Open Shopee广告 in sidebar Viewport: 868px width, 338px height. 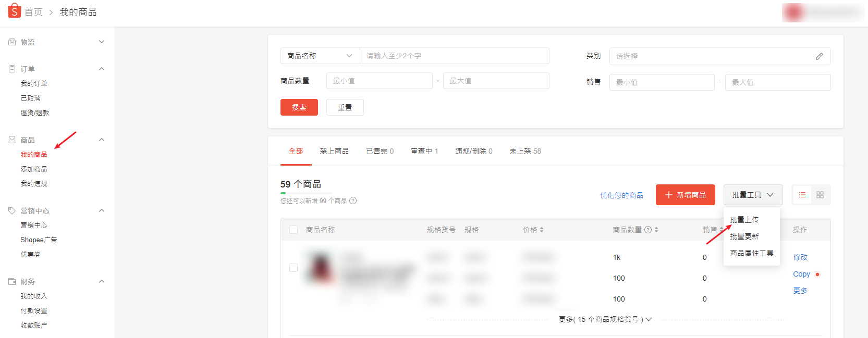pyautogui.click(x=39, y=240)
